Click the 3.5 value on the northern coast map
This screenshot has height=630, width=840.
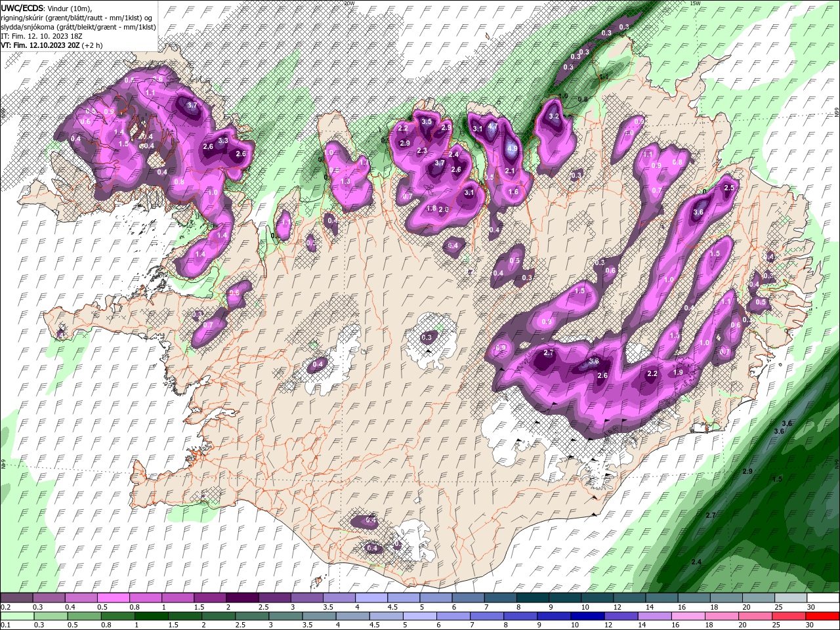pyautogui.click(x=427, y=121)
